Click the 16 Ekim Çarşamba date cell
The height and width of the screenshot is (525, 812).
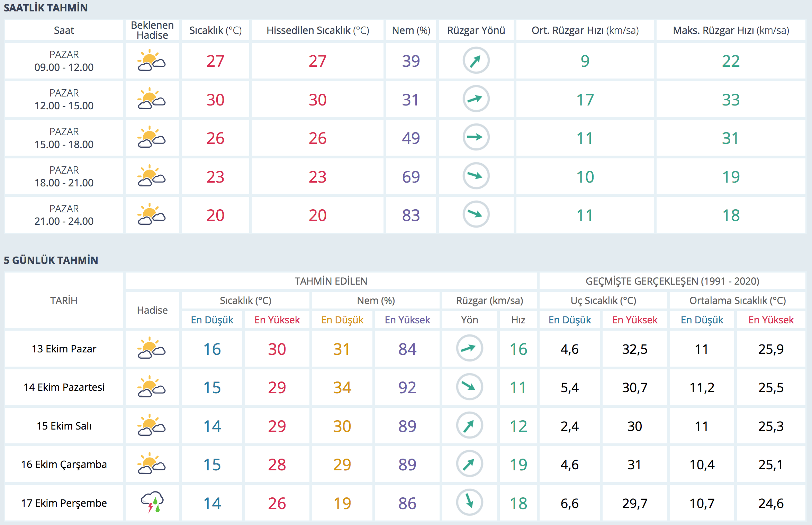click(x=64, y=464)
